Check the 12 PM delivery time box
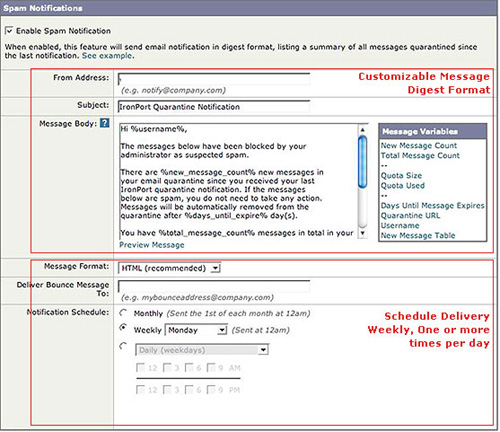Screen dimensions: 500x432 140,390
